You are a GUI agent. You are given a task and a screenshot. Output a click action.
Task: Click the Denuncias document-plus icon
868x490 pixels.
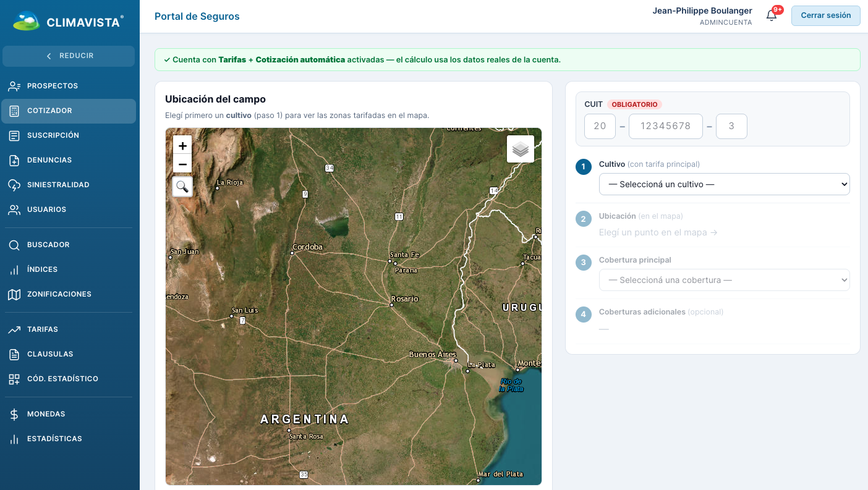[14, 160]
